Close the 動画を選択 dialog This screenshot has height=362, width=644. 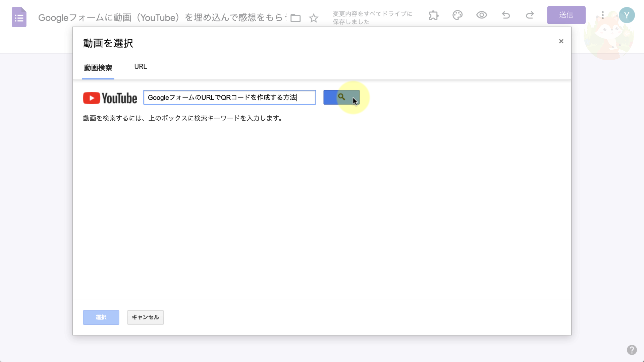click(561, 41)
